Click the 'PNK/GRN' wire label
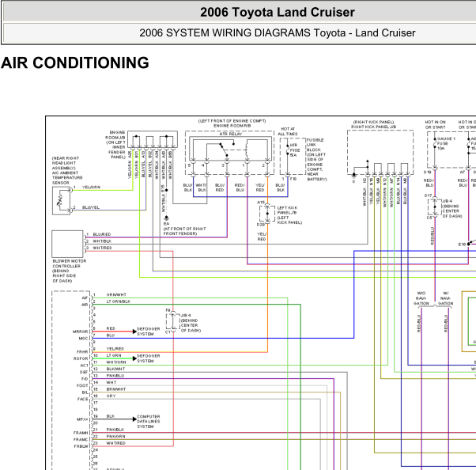 115,436
